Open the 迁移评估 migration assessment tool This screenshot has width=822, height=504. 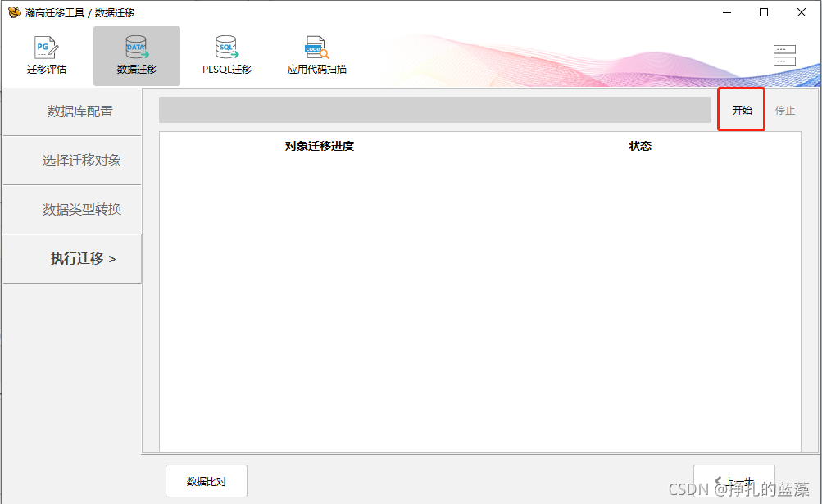point(47,56)
